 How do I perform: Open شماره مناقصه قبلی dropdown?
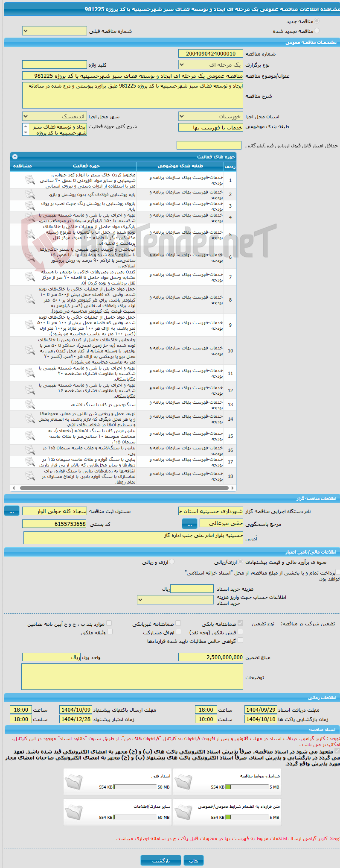[55, 31]
